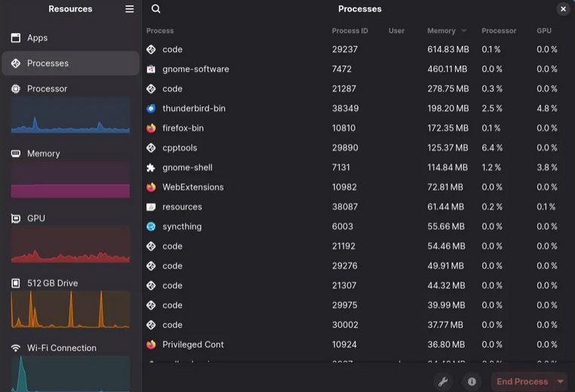This screenshot has height=392, width=575.
Task: Click the gnome-shell puzzle piece icon
Action: [x=151, y=167]
